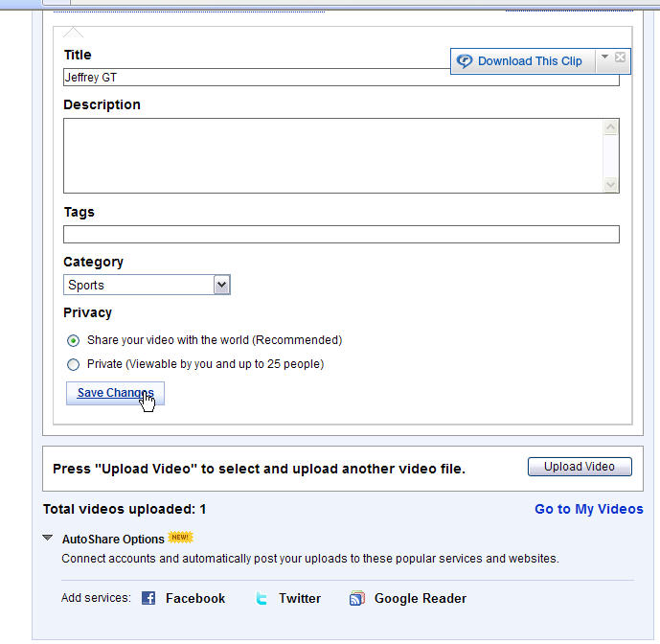Viewport: 660px width, 644px height.
Task: Click the Google Reader icon
Action: 357,598
